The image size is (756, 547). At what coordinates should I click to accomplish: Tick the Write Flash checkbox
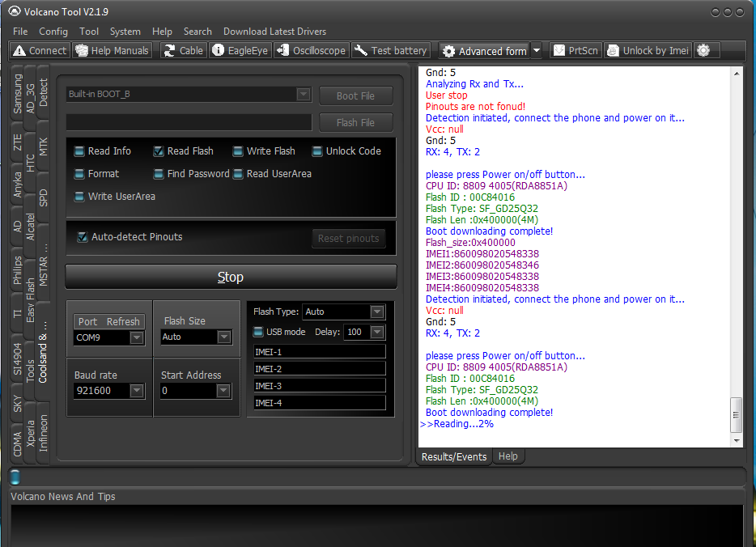pyautogui.click(x=238, y=151)
